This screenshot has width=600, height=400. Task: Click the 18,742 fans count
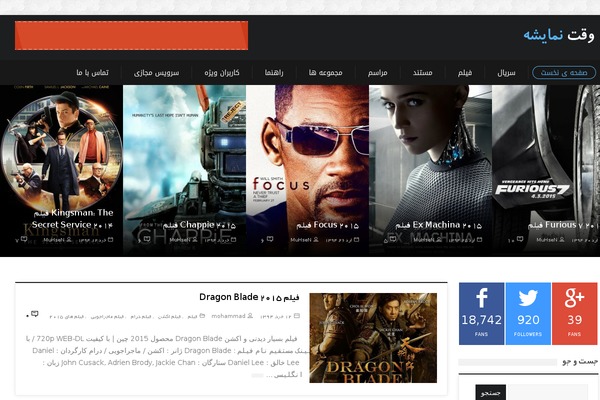click(x=481, y=320)
